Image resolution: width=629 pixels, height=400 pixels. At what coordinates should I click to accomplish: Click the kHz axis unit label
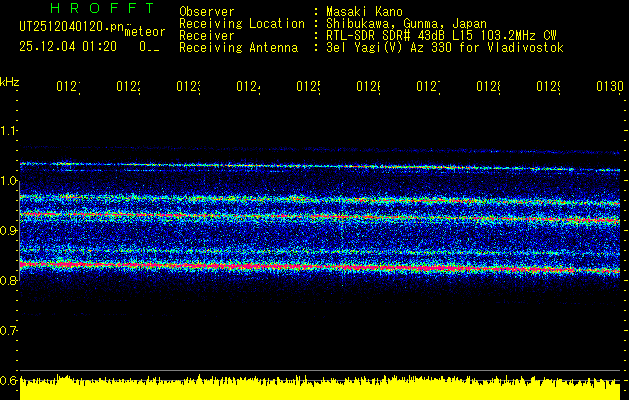point(9,82)
